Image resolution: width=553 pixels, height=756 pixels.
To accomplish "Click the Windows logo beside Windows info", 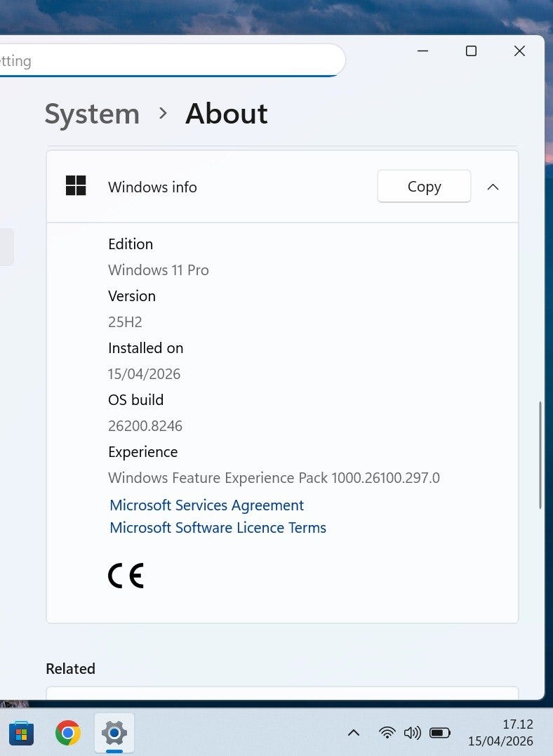I will click(x=76, y=186).
